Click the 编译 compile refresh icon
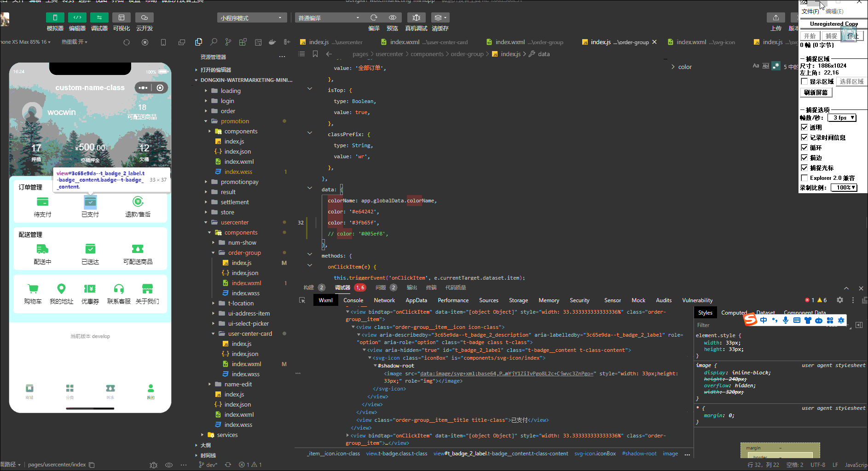 tap(374, 17)
